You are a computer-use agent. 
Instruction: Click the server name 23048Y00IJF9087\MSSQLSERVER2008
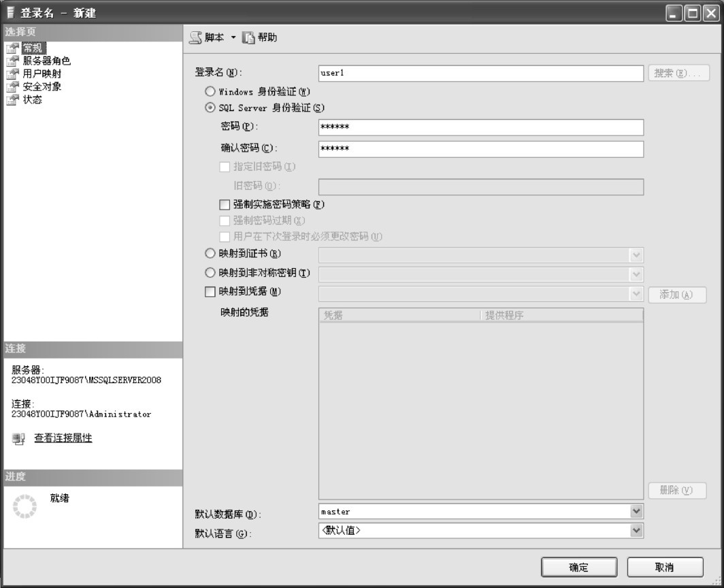86,380
